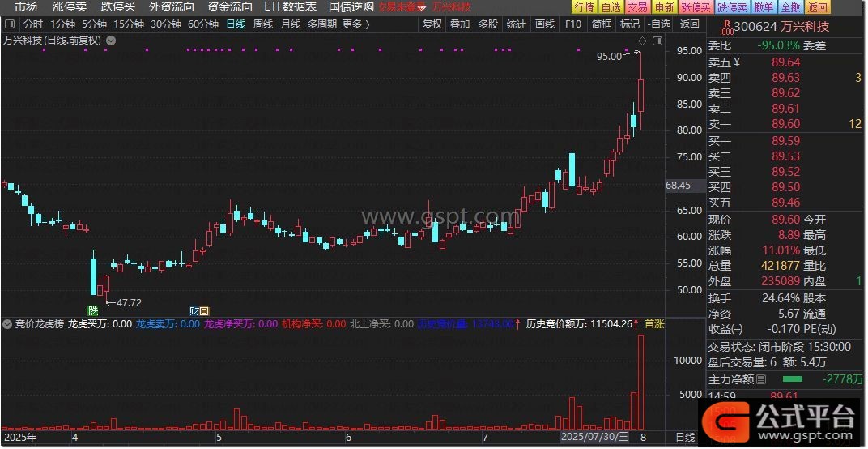Open F10 company info
This screenshot has height=449, width=868.
pos(573,24)
